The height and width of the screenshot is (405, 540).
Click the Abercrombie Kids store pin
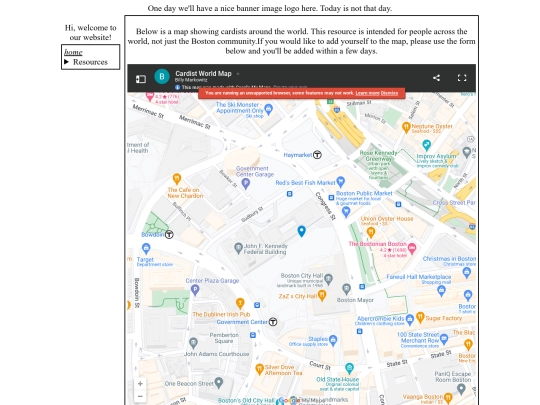point(409,319)
